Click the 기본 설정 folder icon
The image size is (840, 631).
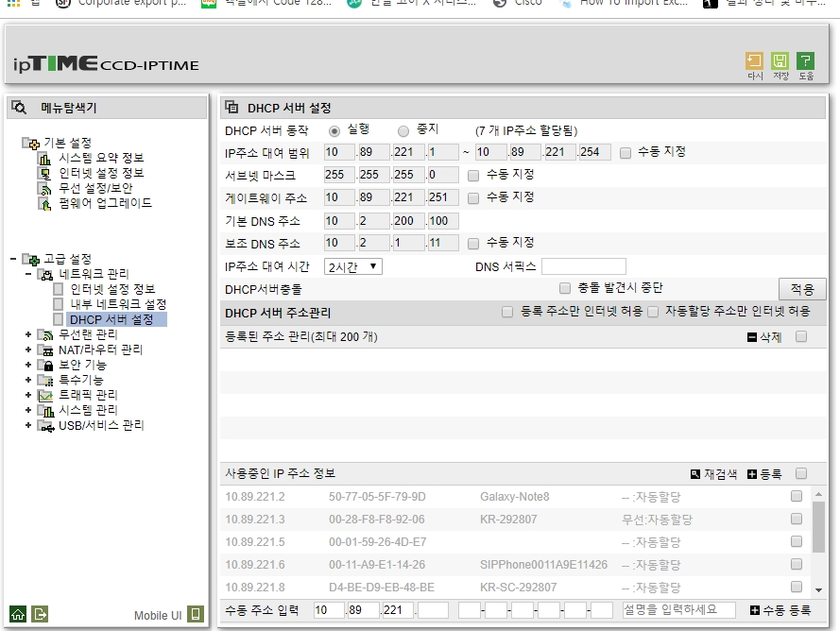30,143
